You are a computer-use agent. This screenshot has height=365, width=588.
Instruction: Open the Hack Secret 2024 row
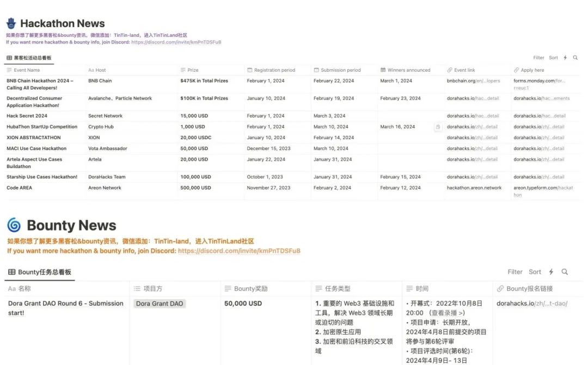pos(27,116)
